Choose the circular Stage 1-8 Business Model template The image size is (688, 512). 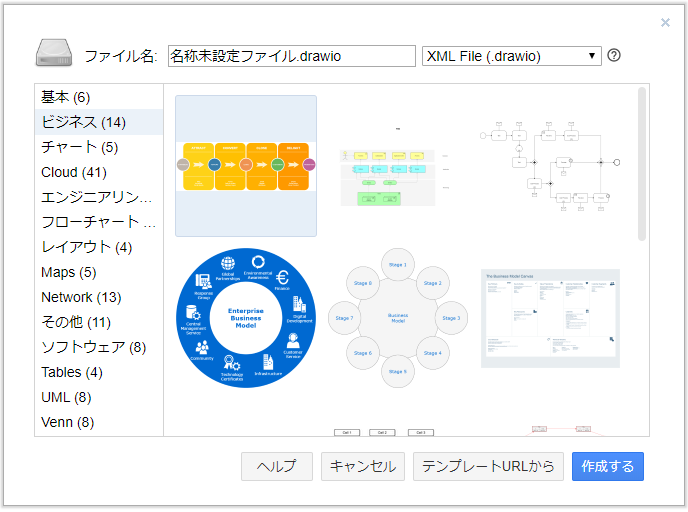398,318
